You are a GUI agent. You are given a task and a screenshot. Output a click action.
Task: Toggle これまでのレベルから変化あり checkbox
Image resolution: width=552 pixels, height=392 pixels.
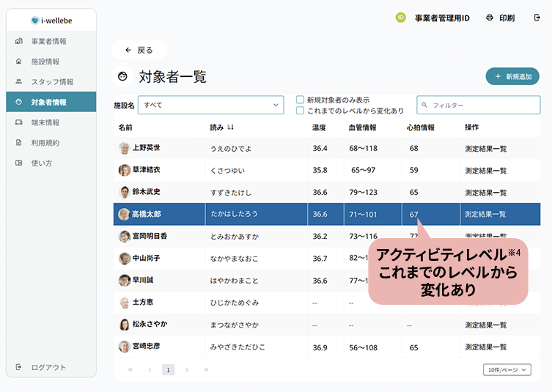click(300, 111)
